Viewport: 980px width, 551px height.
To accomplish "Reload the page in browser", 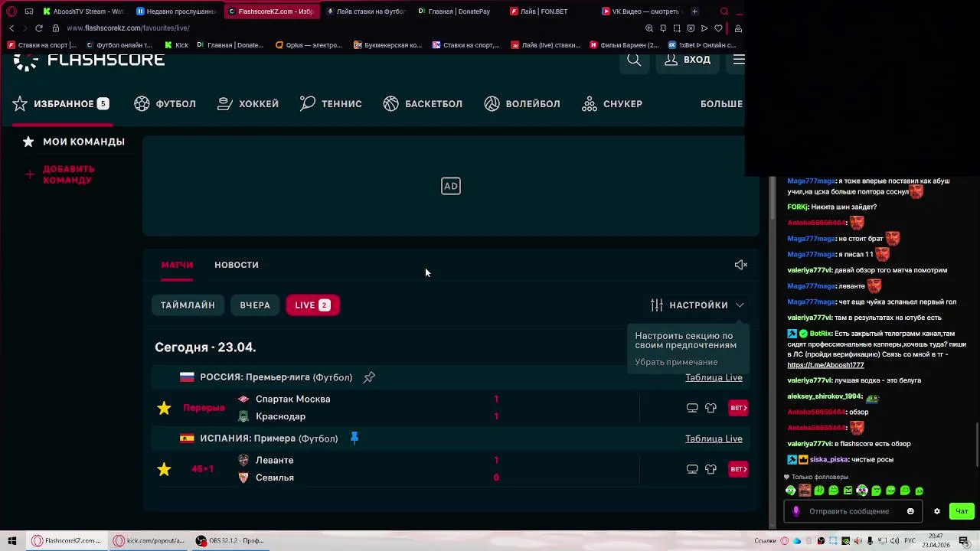I will [38, 28].
